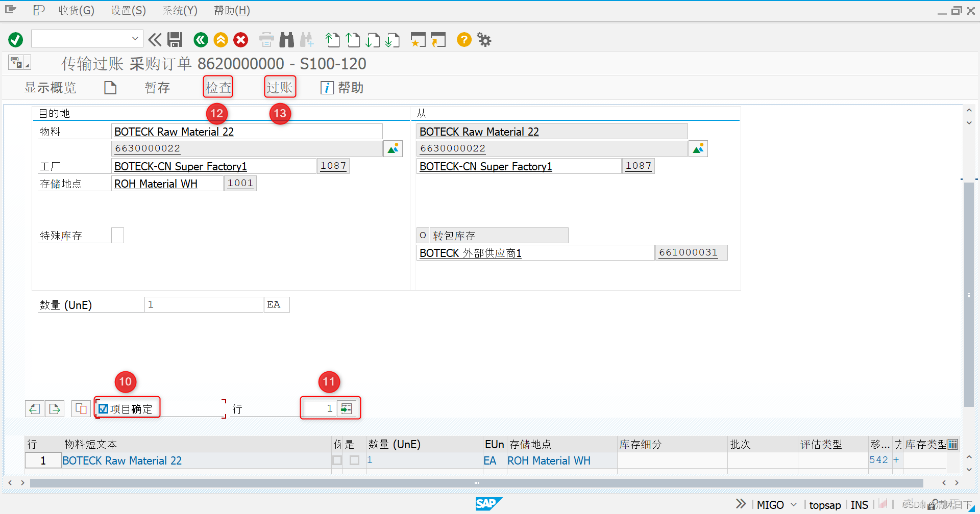This screenshot has width=980, height=514.
Task: Click the 检查 check button
Action: point(218,88)
